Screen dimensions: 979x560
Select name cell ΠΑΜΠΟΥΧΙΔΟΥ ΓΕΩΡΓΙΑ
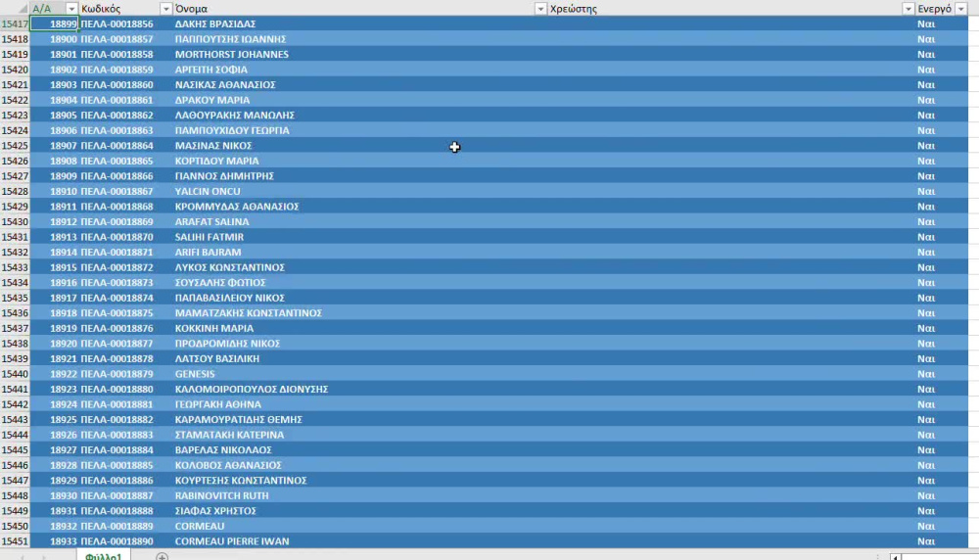[x=359, y=130]
